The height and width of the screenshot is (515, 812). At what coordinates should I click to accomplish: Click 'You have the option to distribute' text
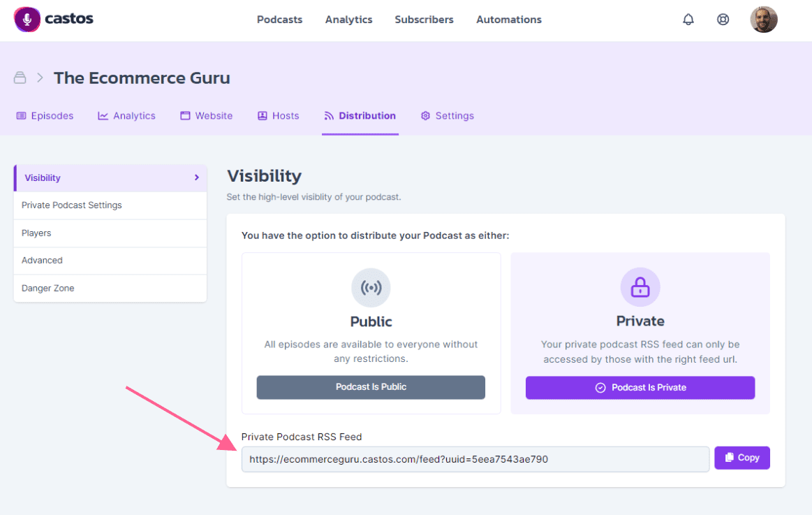tap(376, 235)
